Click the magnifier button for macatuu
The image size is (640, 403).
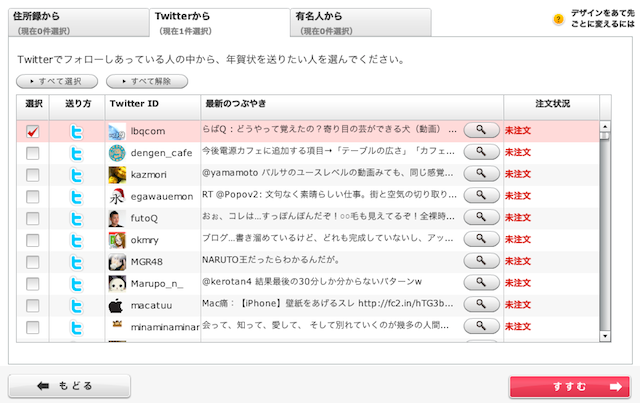click(482, 304)
